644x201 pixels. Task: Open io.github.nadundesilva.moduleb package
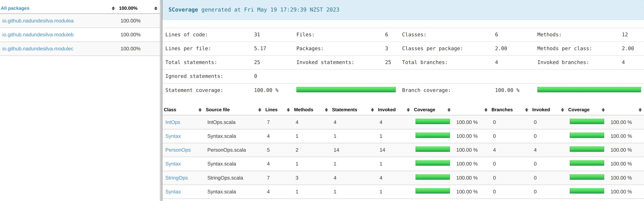pyautogui.click(x=38, y=35)
